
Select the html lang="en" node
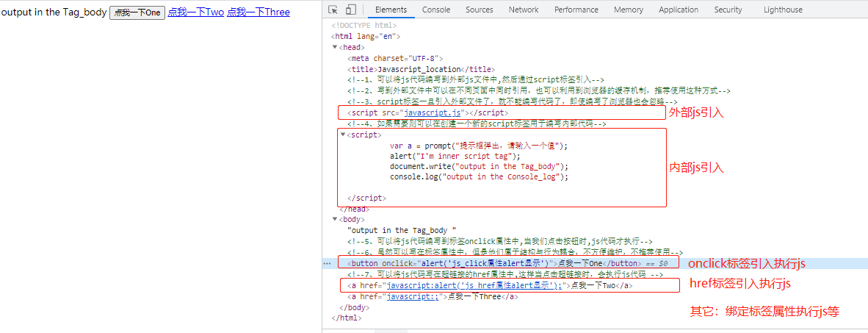click(366, 37)
